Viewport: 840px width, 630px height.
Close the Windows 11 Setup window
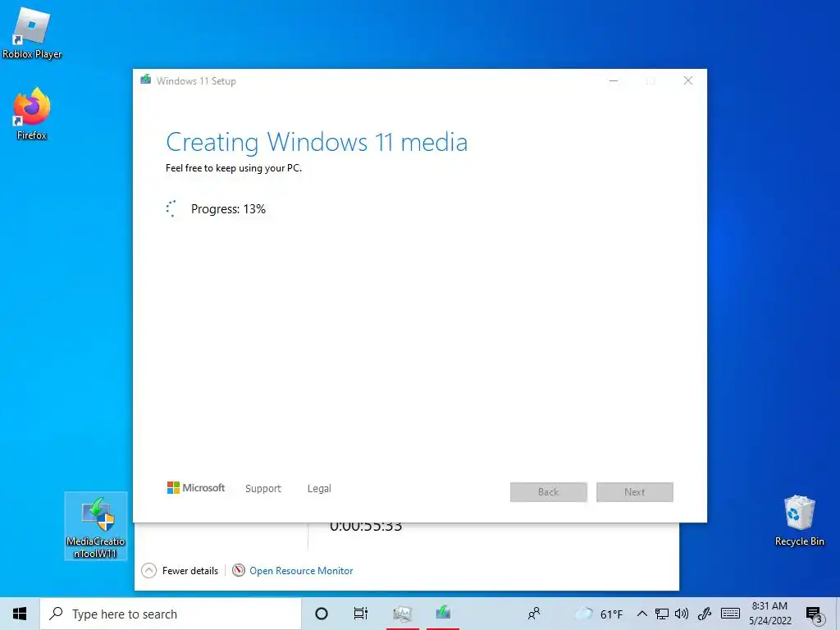(x=688, y=81)
